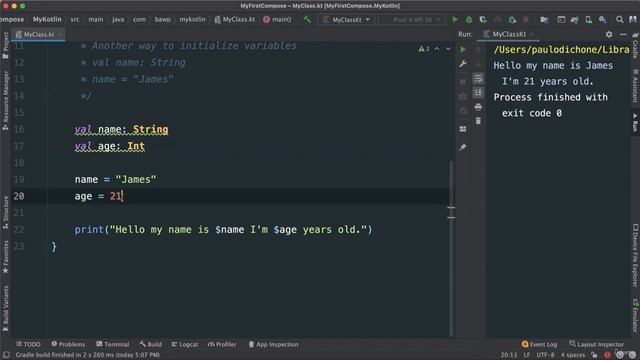The image size is (640, 360).
Task: Open the Run panel settings gear
Action: (x=609, y=34)
